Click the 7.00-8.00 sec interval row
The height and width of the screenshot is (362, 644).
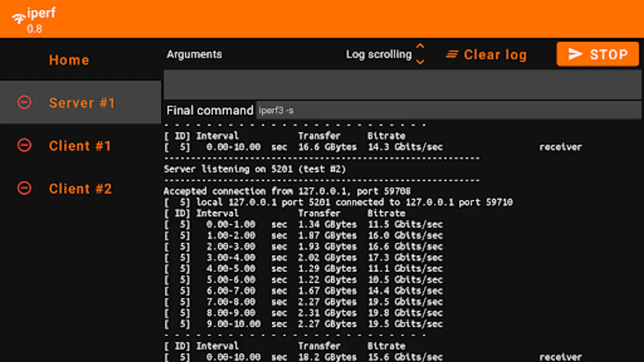tap(303, 302)
